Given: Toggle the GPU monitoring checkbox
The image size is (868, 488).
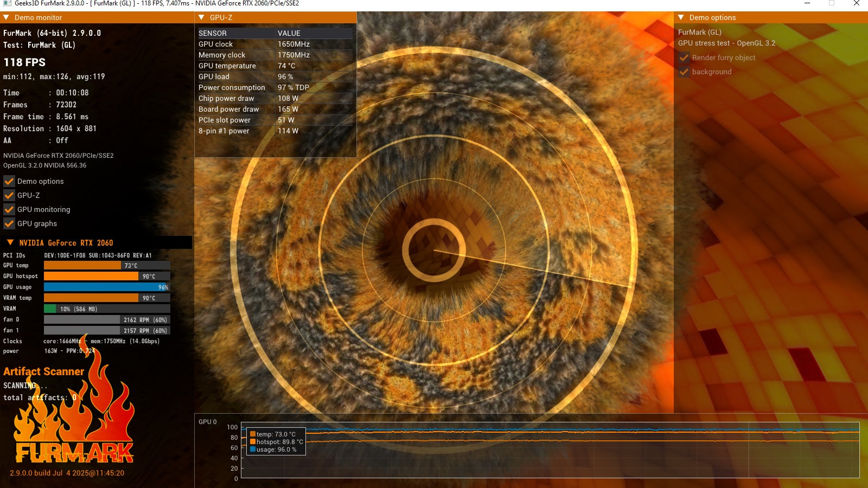Looking at the screenshot, I should (x=9, y=209).
